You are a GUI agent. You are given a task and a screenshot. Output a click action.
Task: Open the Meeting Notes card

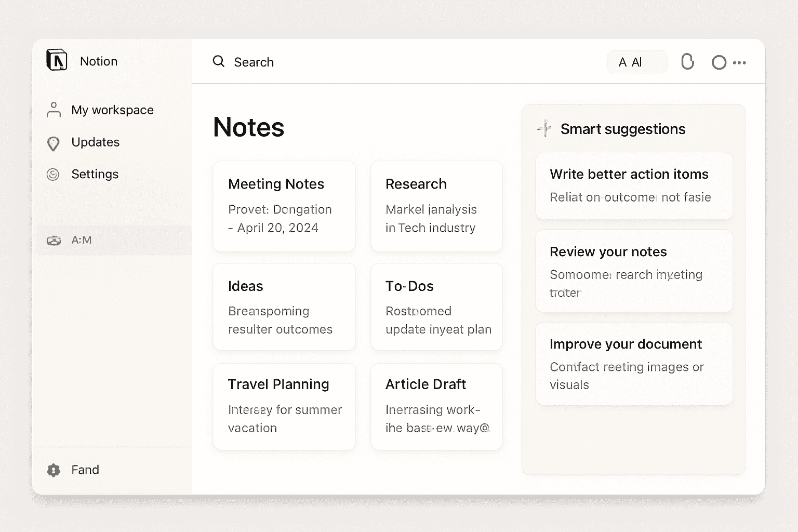pos(284,206)
